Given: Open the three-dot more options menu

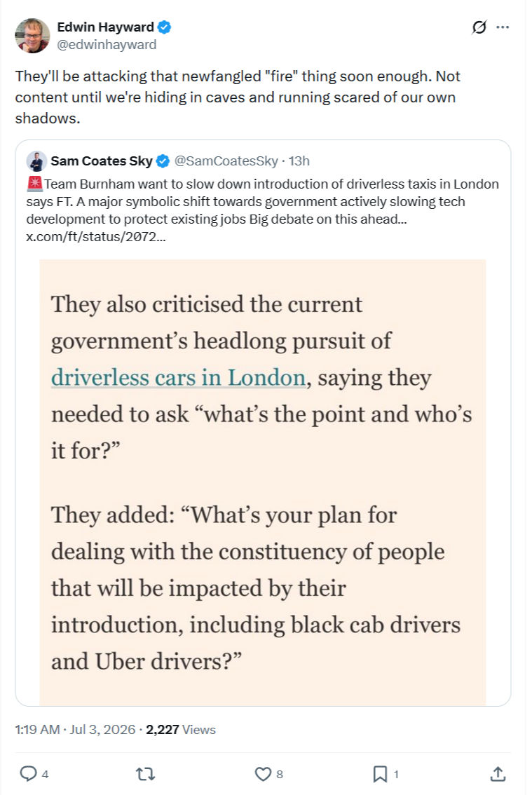Looking at the screenshot, I should point(503,27).
